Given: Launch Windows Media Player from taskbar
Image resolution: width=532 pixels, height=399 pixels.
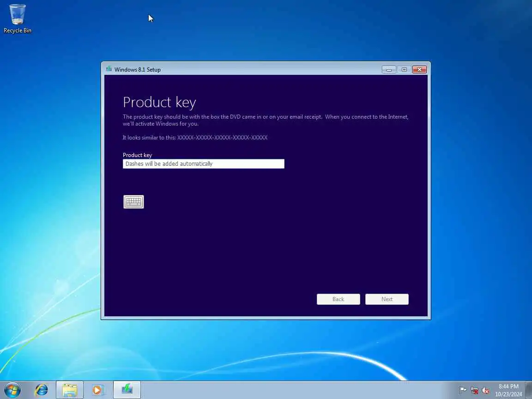Looking at the screenshot, I should (x=97, y=390).
